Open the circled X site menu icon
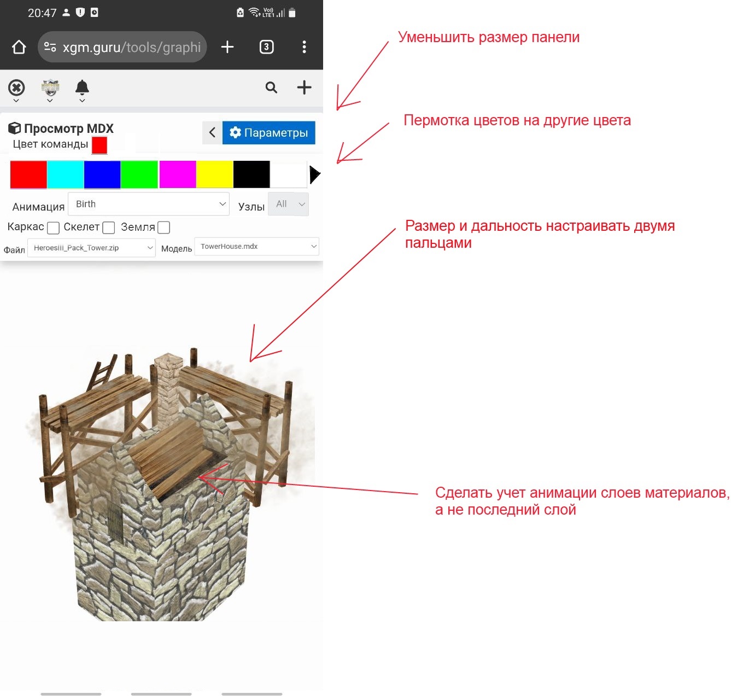 click(x=16, y=87)
